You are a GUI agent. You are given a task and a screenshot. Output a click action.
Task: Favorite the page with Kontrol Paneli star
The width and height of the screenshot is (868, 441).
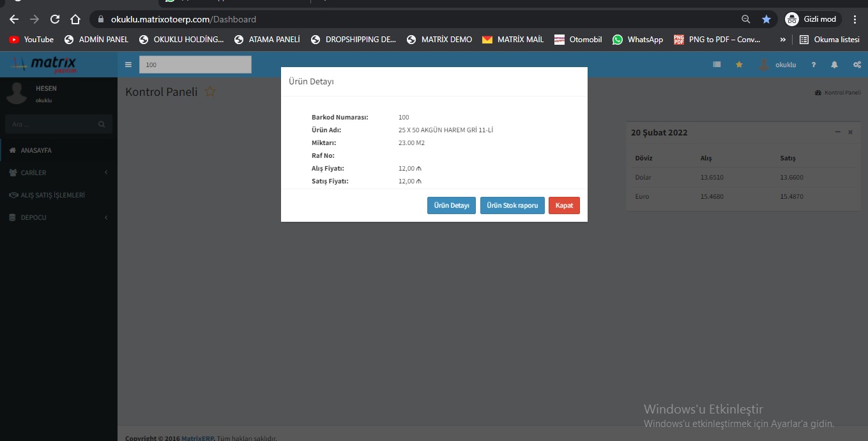tap(210, 92)
